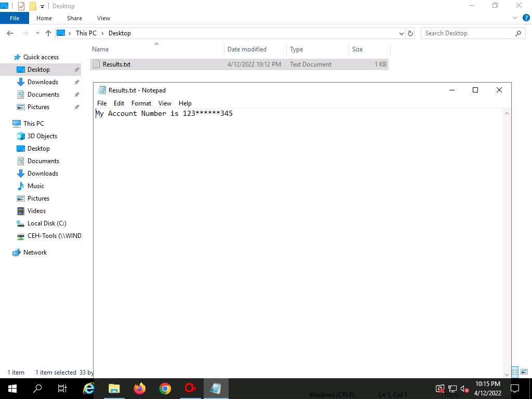Sort files by the Date modified column
Screen dimensions: 532x399
pyautogui.click(x=247, y=49)
